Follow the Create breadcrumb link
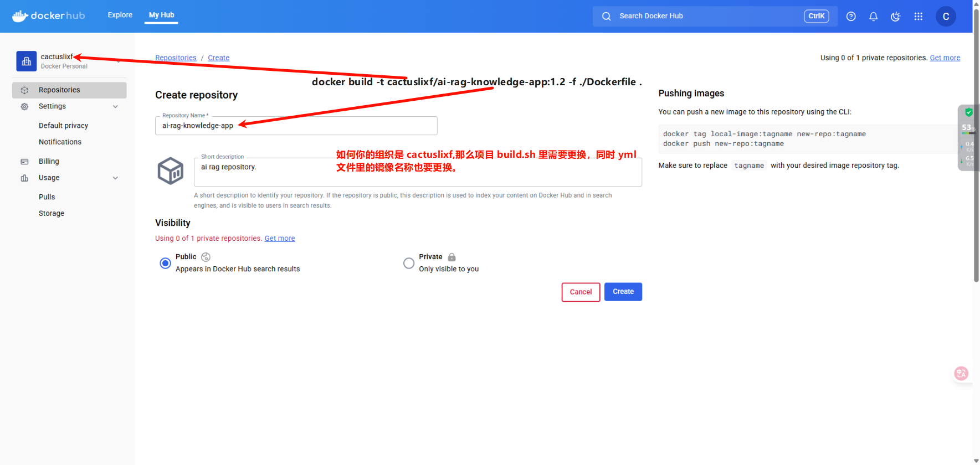The height and width of the screenshot is (465, 980). point(219,58)
